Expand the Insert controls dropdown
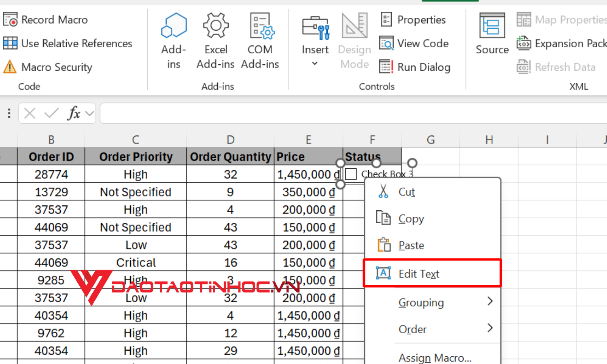This screenshot has height=364, width=607. point(315,63)
